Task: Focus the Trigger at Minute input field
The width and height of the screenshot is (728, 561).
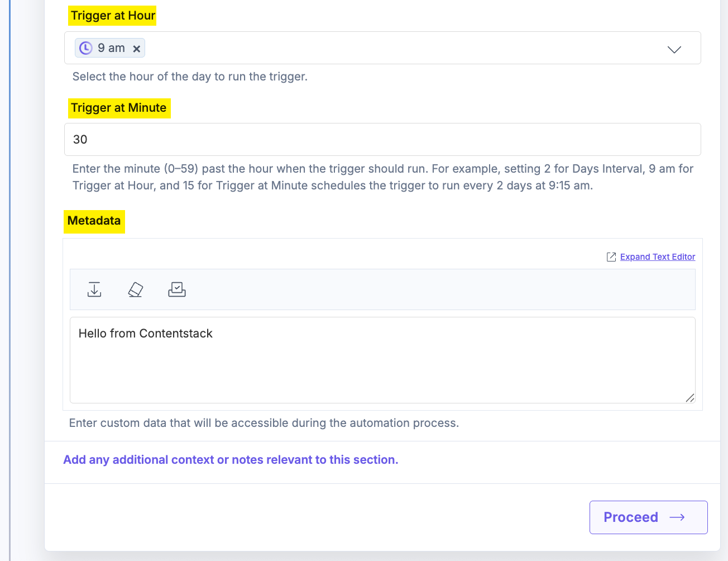Action: coord(382,139)
